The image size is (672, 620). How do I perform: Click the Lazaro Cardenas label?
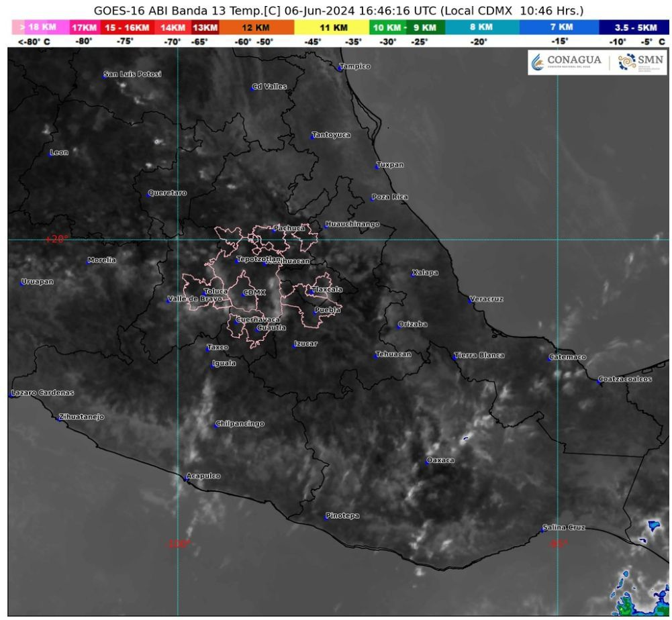pos(44,392)
